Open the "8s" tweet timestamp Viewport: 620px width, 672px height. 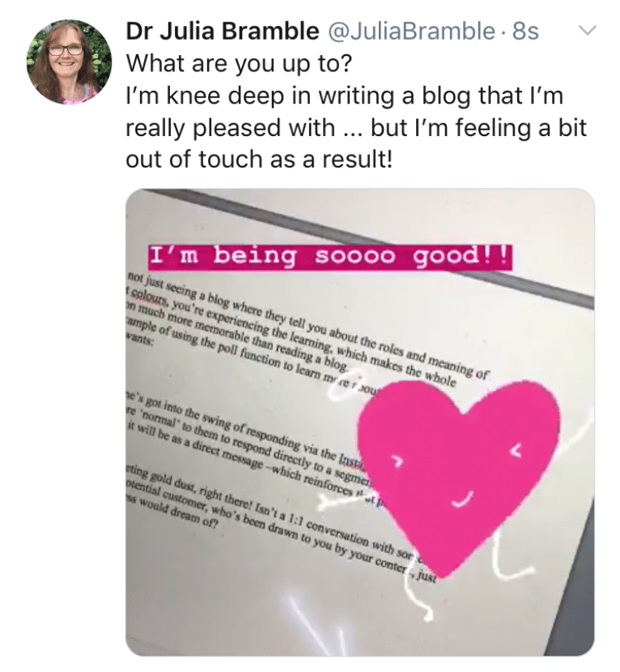[x=526, y=31]
